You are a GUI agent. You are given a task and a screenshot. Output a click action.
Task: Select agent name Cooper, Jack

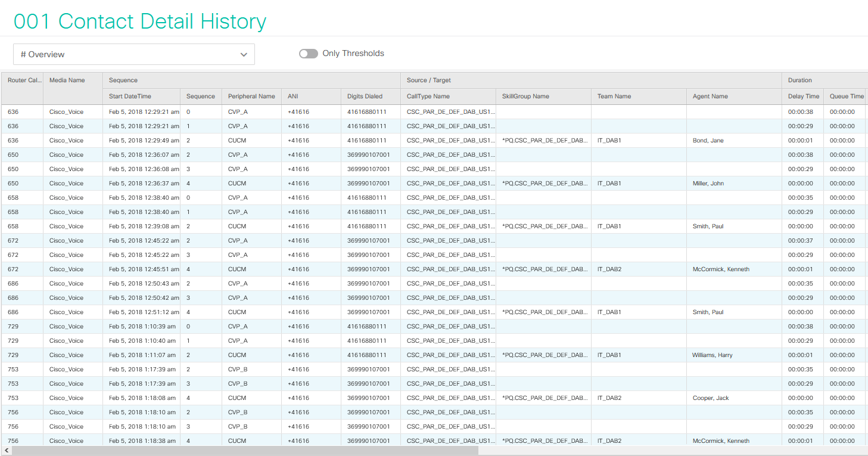pos(710,398)
